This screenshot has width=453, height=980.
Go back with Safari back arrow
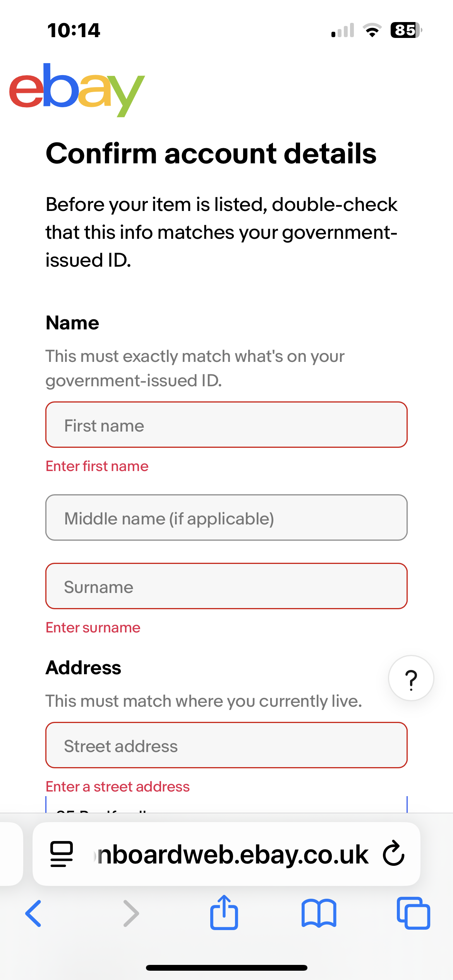pyautogui.click(x=33, y=913)
